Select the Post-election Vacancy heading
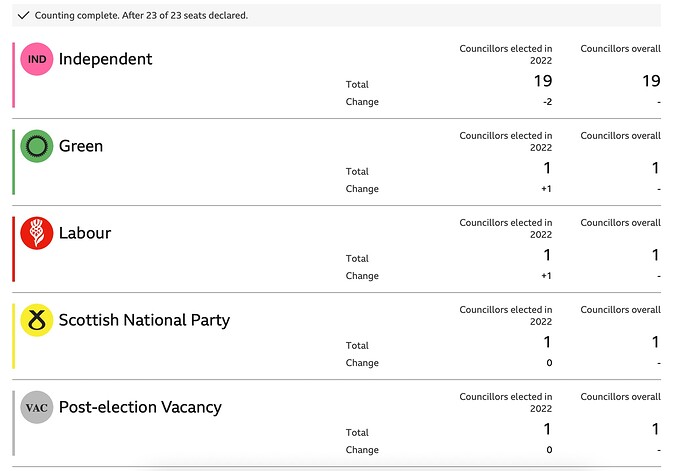690x471 pixels. [140, 407]
